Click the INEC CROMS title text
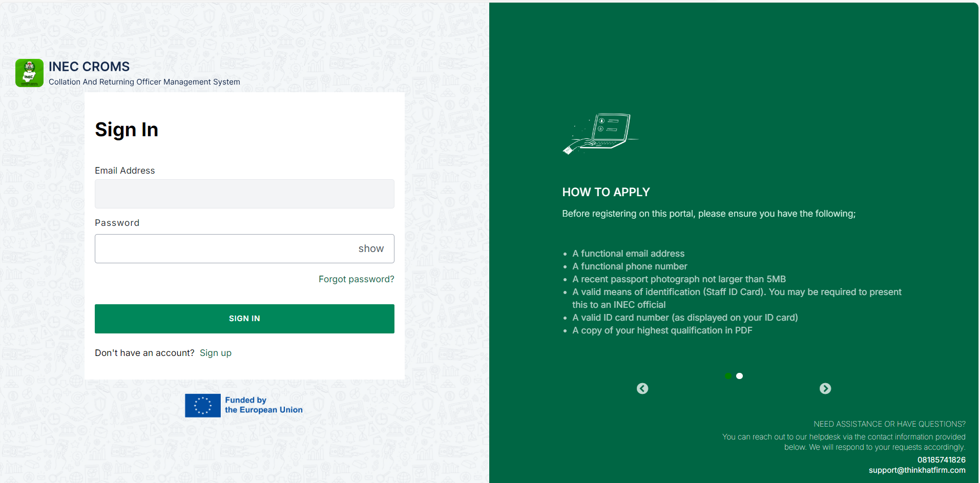The image size is (980, 483). [89, 67]
